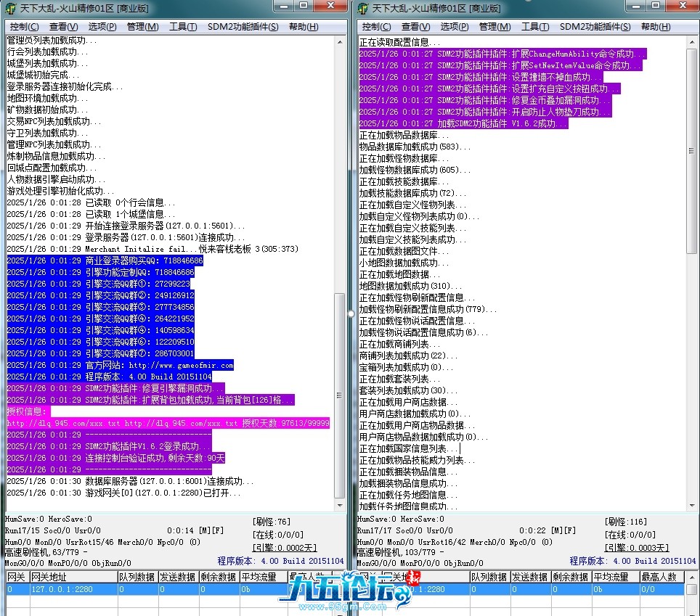Select 队列数据 column header in left table
This screenshot has height=616, width=700.
(x=138, y=578)
